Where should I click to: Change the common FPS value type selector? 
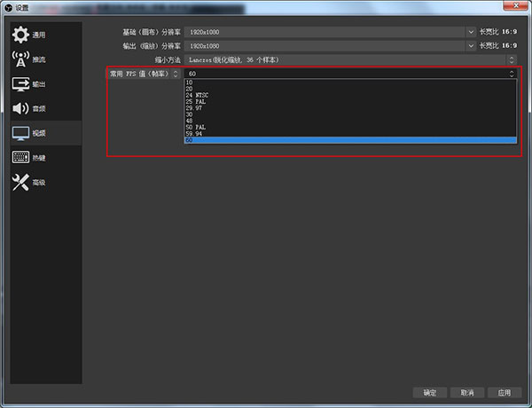pos(144,74)
